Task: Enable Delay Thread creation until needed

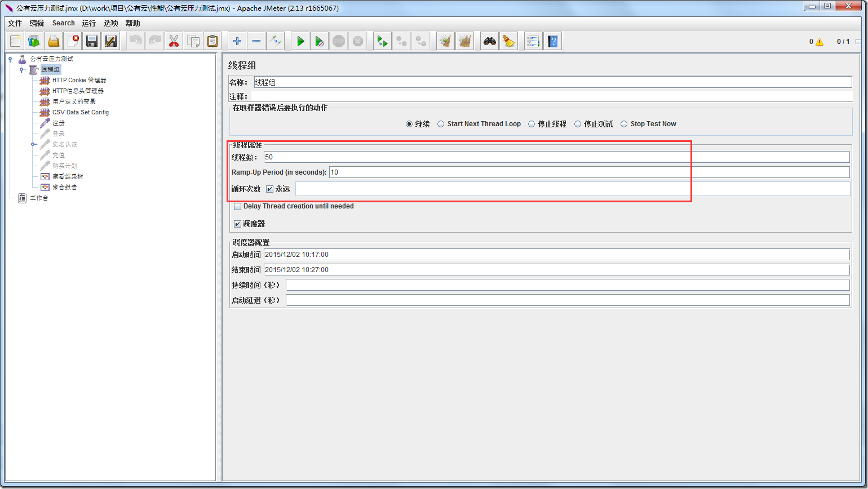Action: [237, 206]
